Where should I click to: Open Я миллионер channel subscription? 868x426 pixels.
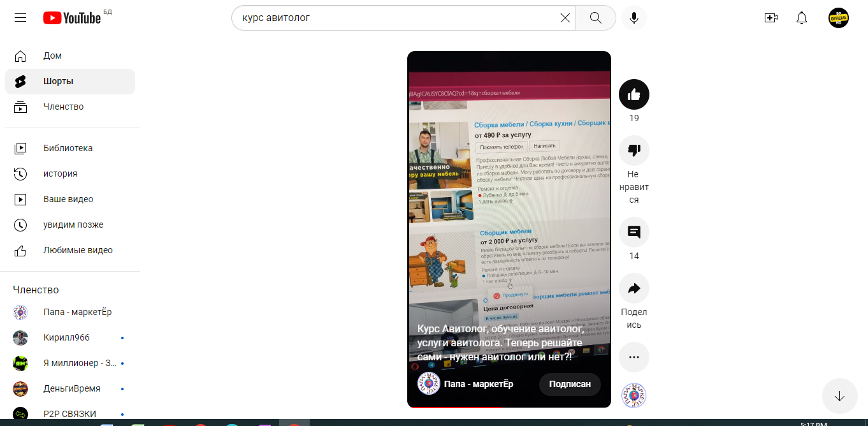click(70, 364)
